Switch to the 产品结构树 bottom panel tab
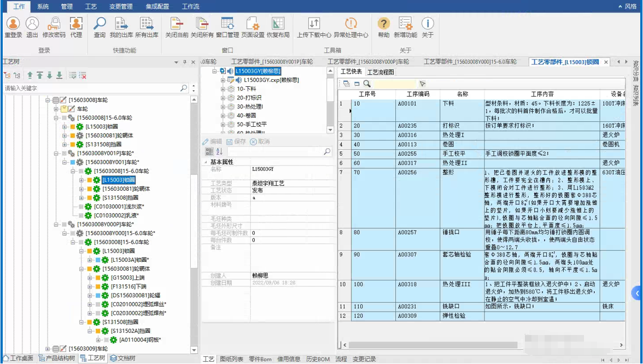Image resolution: width=643 pixels, height=364 pixels. [x=56, y=359]
